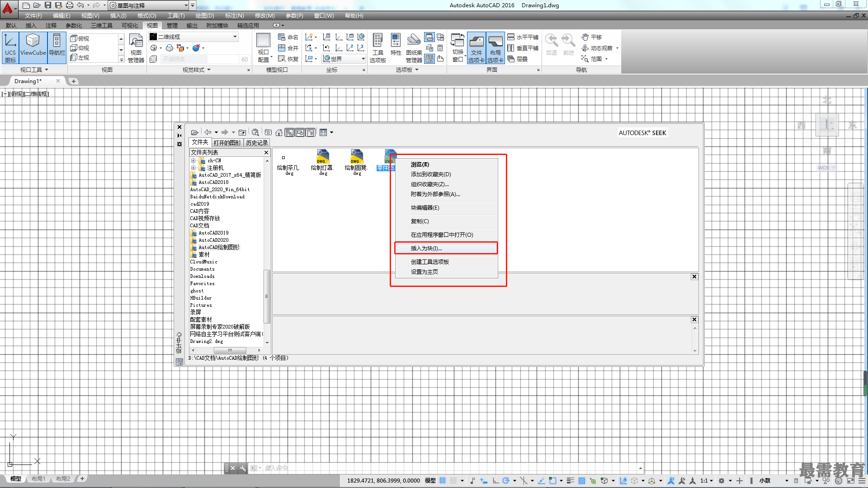Click the Load icon in DesignCenter
The height and width of the screenshot is (488, 868).
[194, 132]
